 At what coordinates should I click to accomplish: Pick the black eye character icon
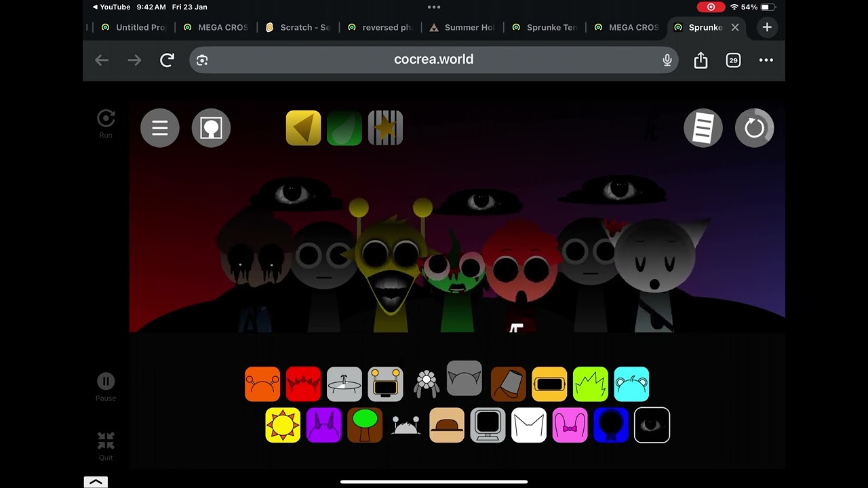pos(652,425)
